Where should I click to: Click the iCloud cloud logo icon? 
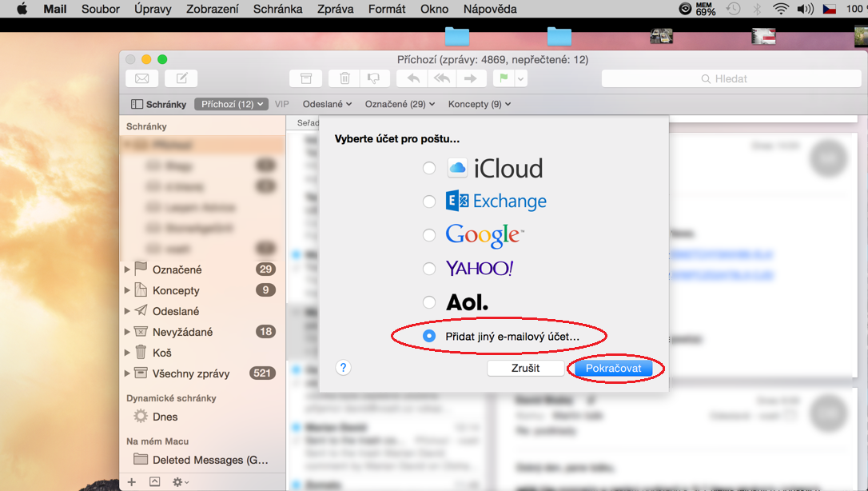pyautogui.click(x=457, y=168)
